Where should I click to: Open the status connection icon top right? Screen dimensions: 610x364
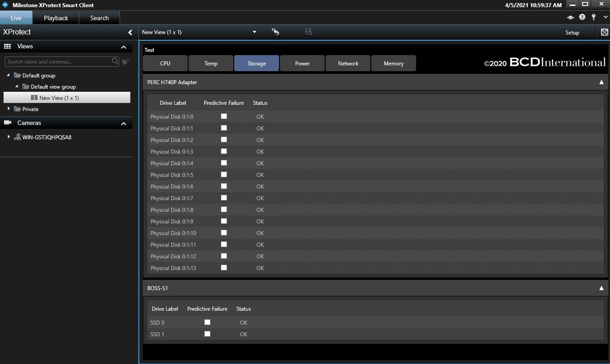(570, 17)
